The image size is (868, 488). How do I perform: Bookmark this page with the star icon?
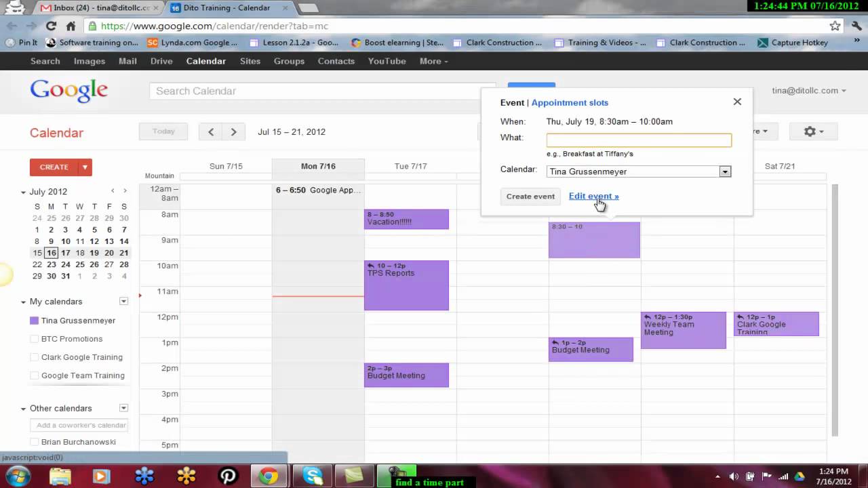[x=835, y=26]
